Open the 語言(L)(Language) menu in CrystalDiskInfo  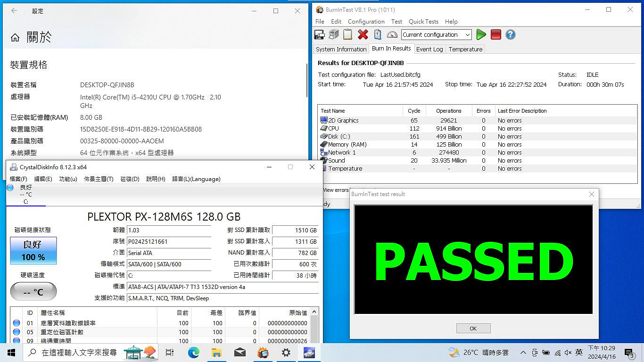196,179
